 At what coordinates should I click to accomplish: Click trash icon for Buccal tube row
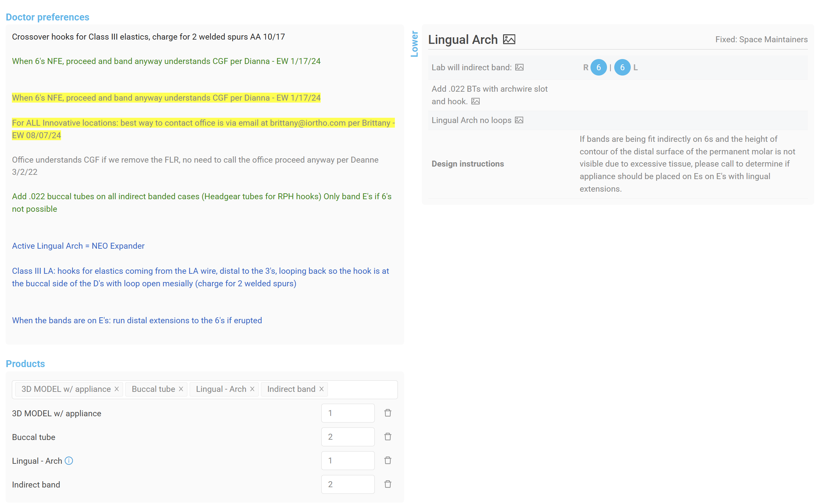pyautogui.click(x=388, y=437)
